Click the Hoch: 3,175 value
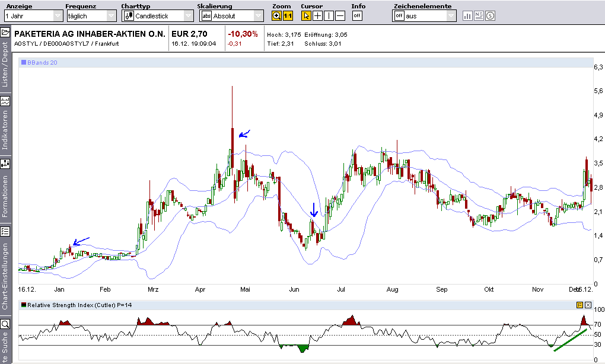Viewport: 605px width, 364px height. point(284,35)
